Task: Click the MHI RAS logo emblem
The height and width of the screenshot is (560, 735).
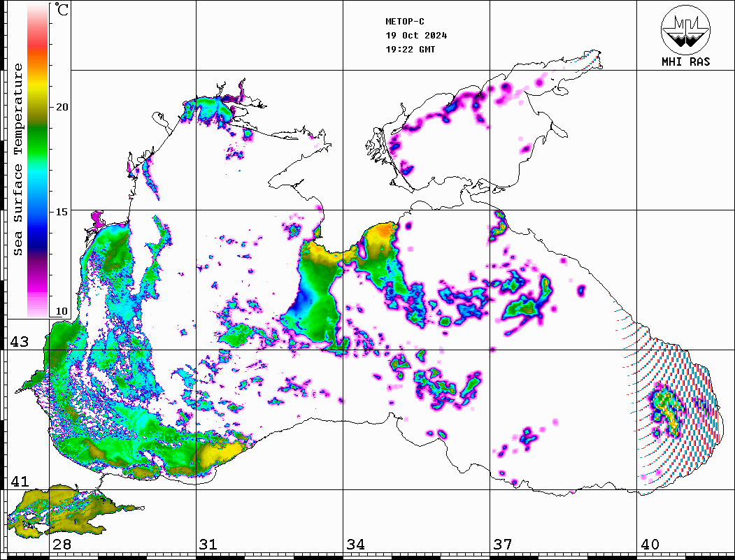Action: [x=685, y=29]
